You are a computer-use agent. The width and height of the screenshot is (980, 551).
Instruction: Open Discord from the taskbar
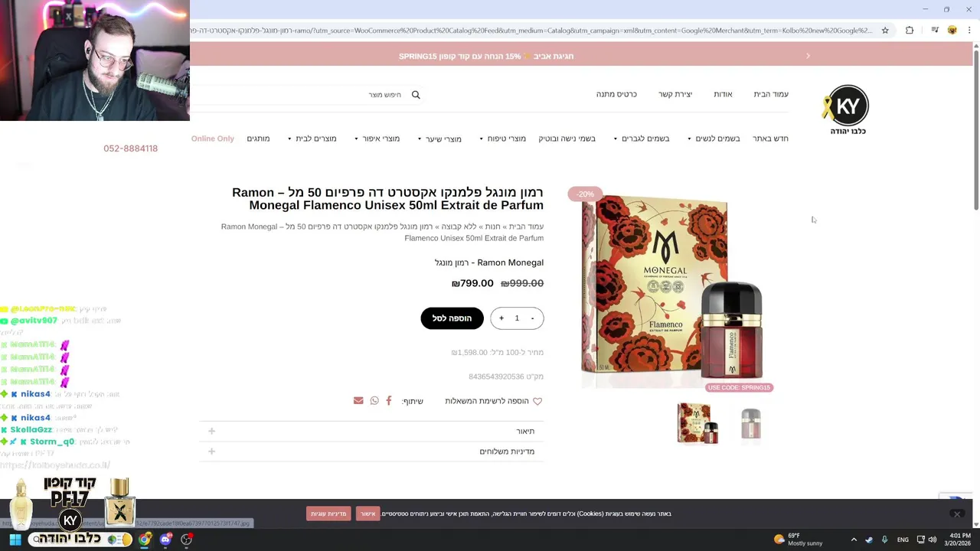tap(165, 540)
